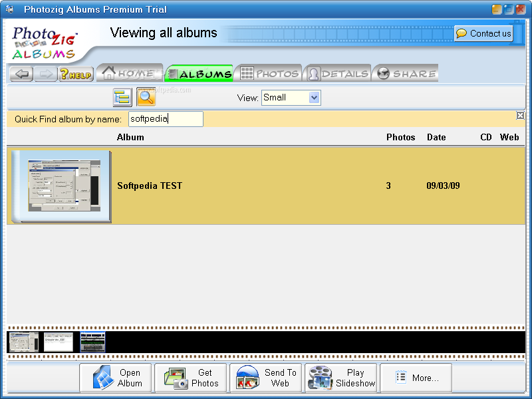Viewport: 532px width, 399px height.
Task: Sort by the Date column header
Action: pyautogui.click(x=436, y=137)
